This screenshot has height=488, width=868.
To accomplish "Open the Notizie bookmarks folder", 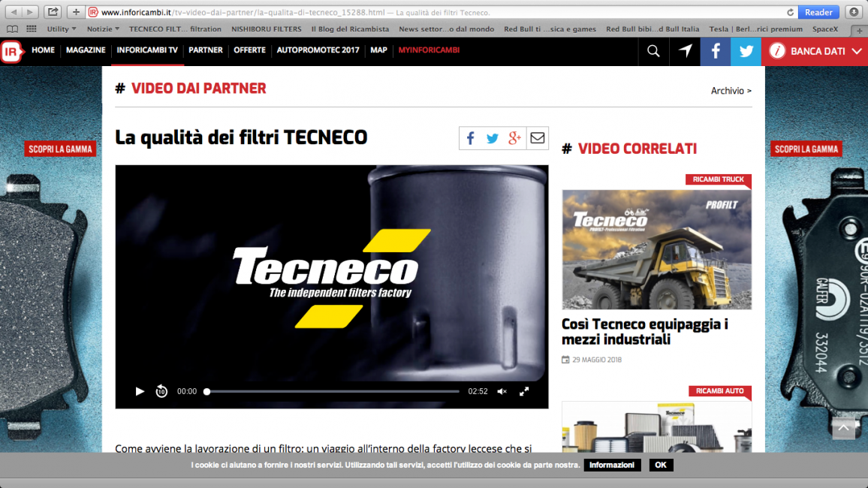I will pos(103,29).
